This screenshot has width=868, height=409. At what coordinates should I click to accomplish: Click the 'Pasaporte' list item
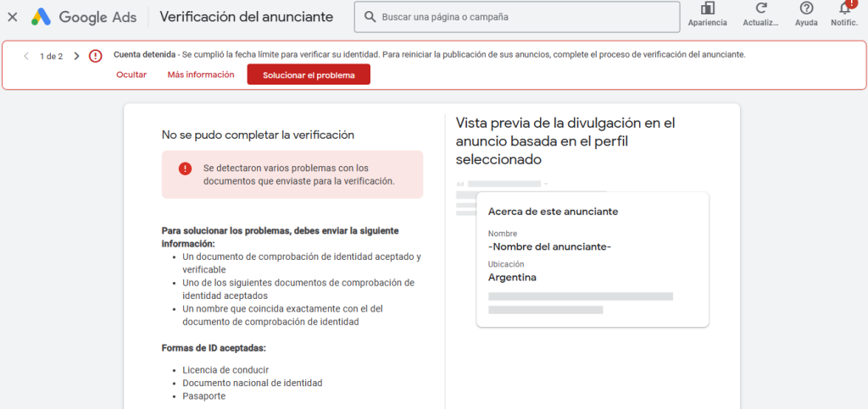(x=203, y=395)
